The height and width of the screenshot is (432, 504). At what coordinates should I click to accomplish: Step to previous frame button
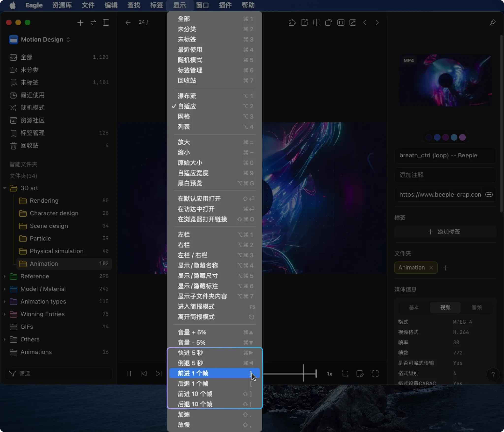tap(144, 374)
